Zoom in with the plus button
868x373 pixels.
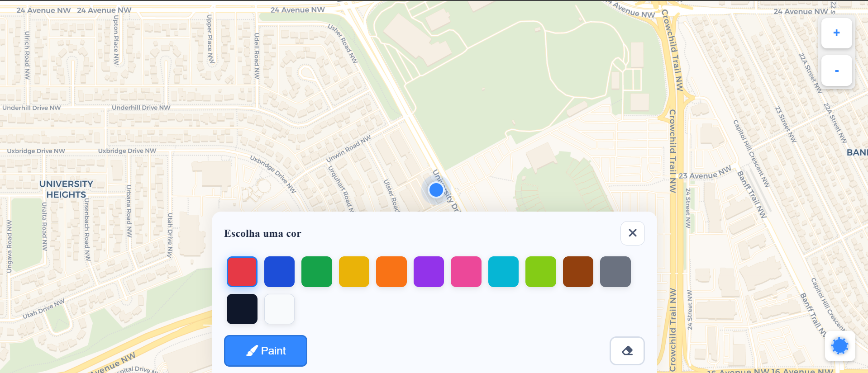pyautogui.click(x=836, y=33)
